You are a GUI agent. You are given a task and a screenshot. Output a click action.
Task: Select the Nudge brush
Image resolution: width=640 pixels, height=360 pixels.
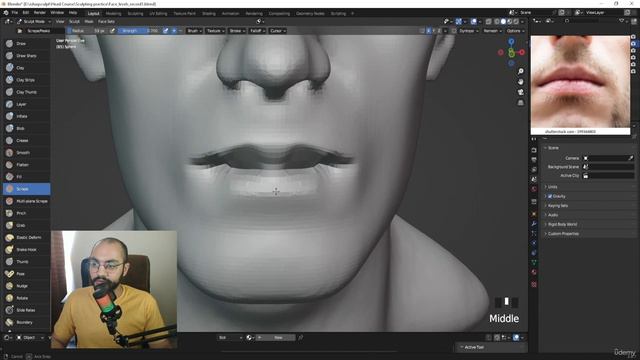[27, 286]
